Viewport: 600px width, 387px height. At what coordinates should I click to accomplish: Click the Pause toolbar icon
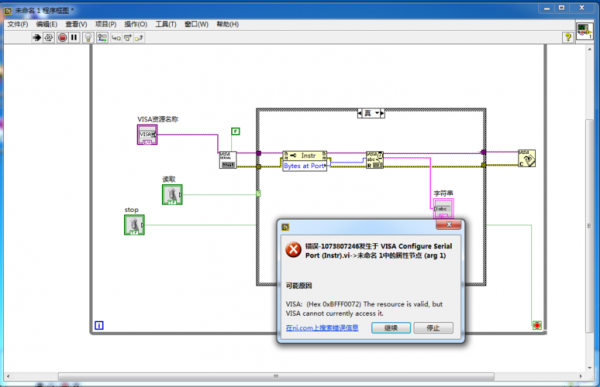(x=74, y=38)
